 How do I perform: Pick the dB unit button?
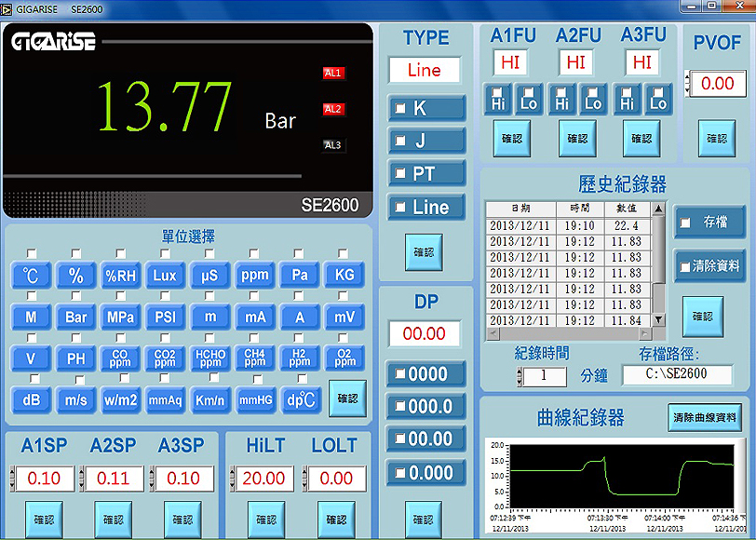pos(31,400)
